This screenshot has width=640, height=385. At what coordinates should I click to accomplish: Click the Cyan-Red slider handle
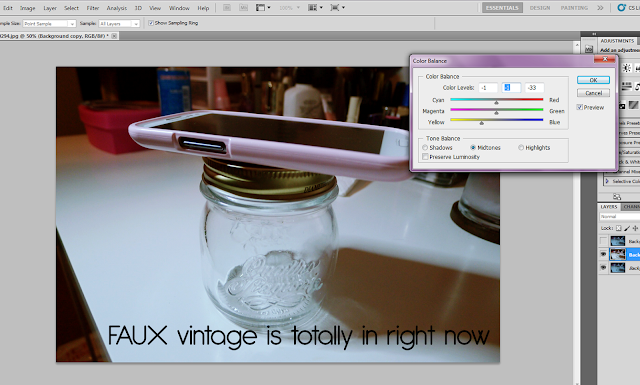[x=496, y=102]
